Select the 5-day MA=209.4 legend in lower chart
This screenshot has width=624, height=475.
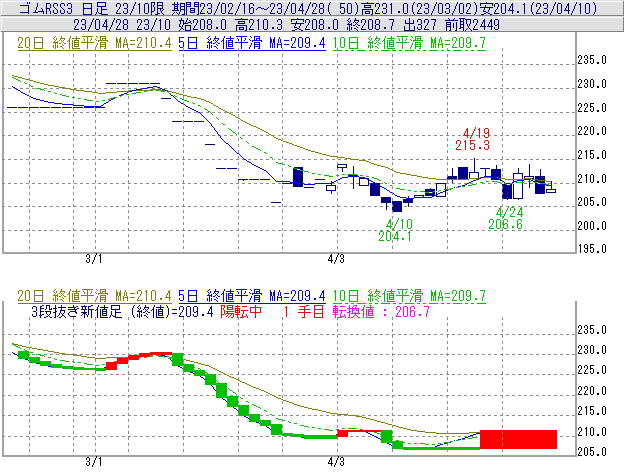252,296
